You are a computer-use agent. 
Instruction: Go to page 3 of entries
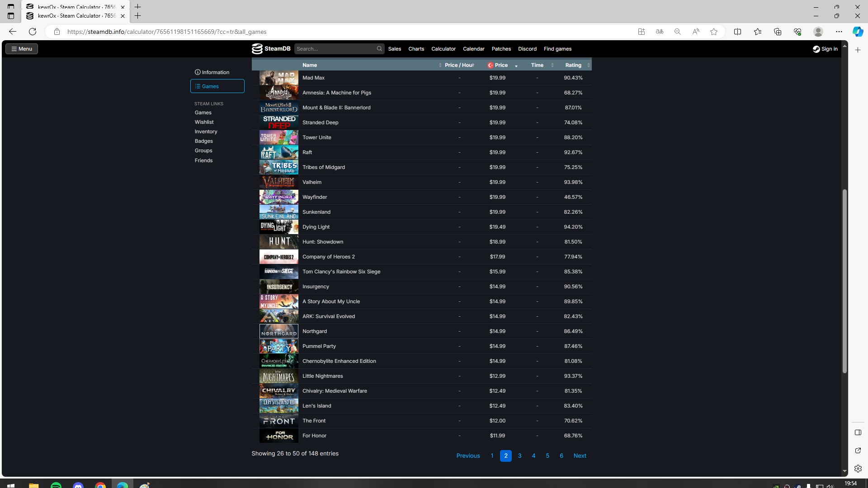pos(519,456)
